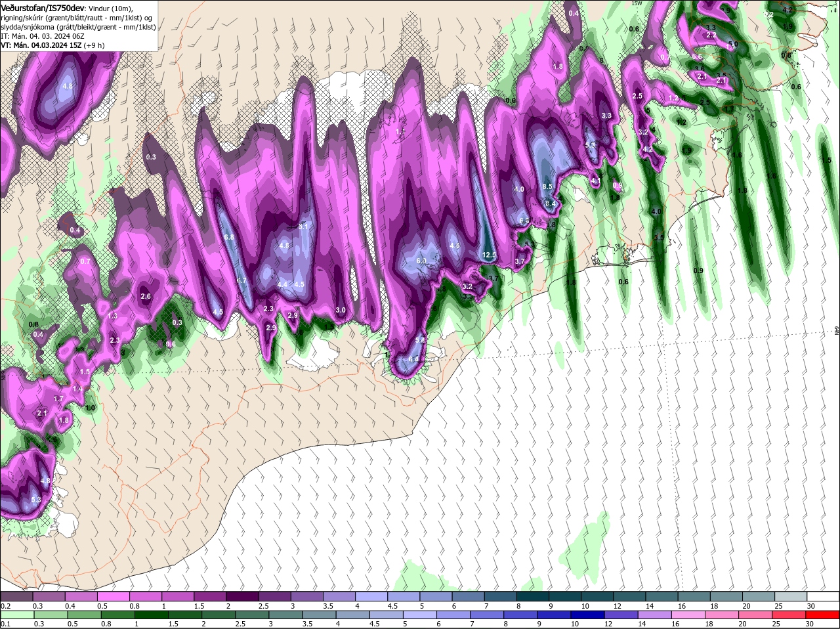This screenshot has height=629, width=840.
Task: Click the 'rigning/skúrir' legend description line
Action: coord(77,18)
